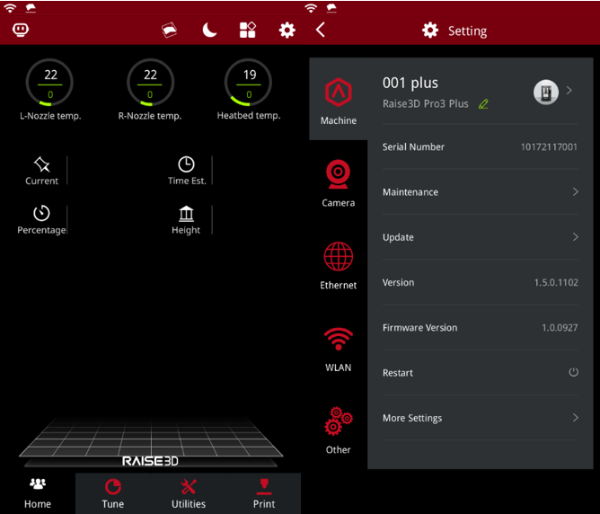
Task: Switch to the Utilities tab
Action: click(188, 493)
